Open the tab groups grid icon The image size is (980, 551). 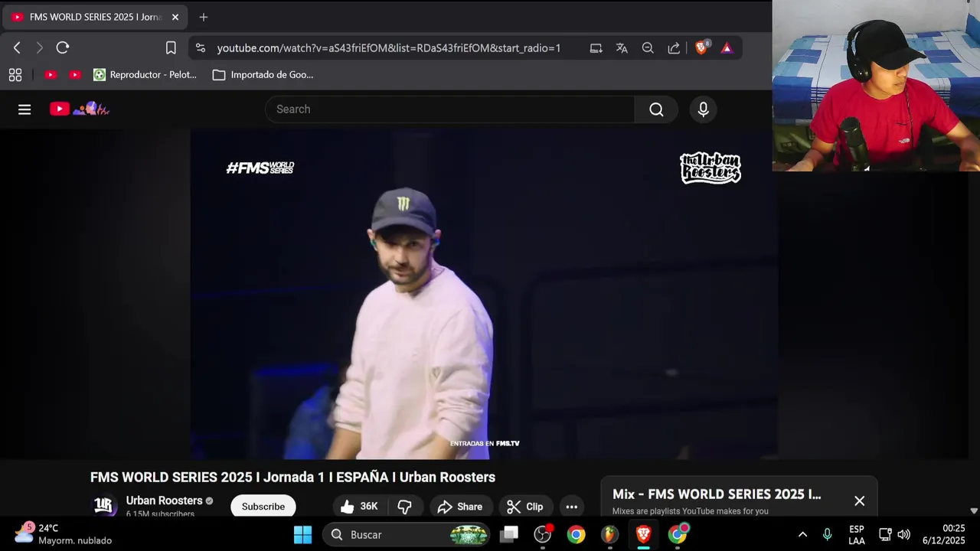point(15,74)
